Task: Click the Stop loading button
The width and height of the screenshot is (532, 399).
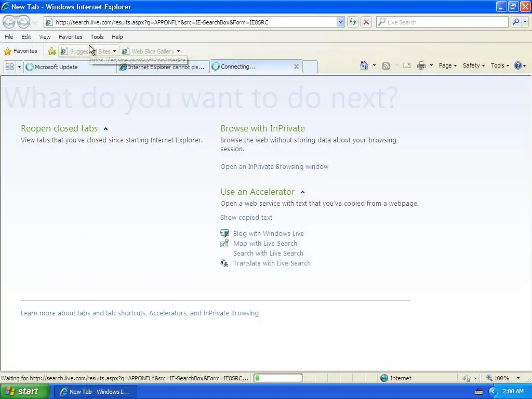Action: pyautogui.click(x=366, y=22)
